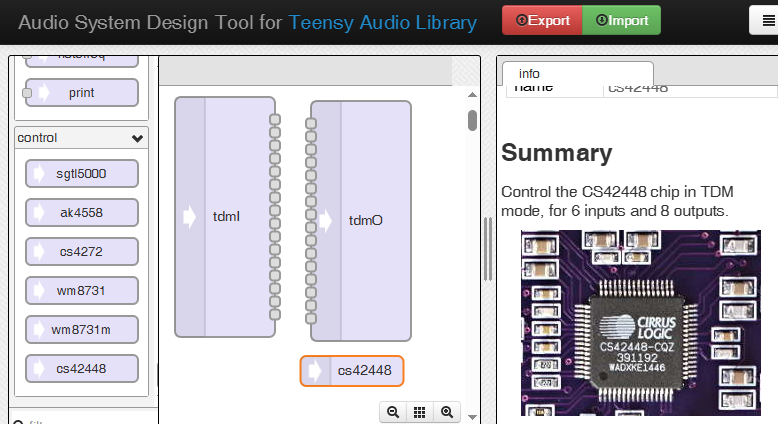Select the wm8731 palette node
The width and height of the screenshot is (778, 424).
coord(82,291)
